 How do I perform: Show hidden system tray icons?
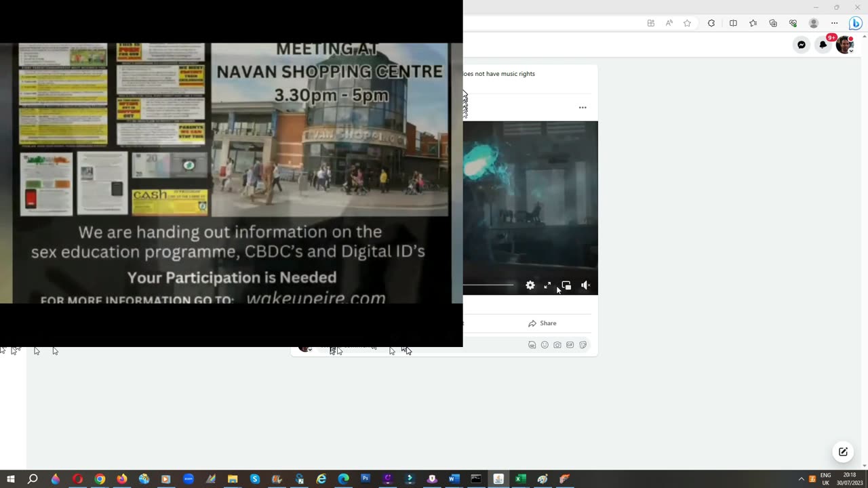pos(801,479)
